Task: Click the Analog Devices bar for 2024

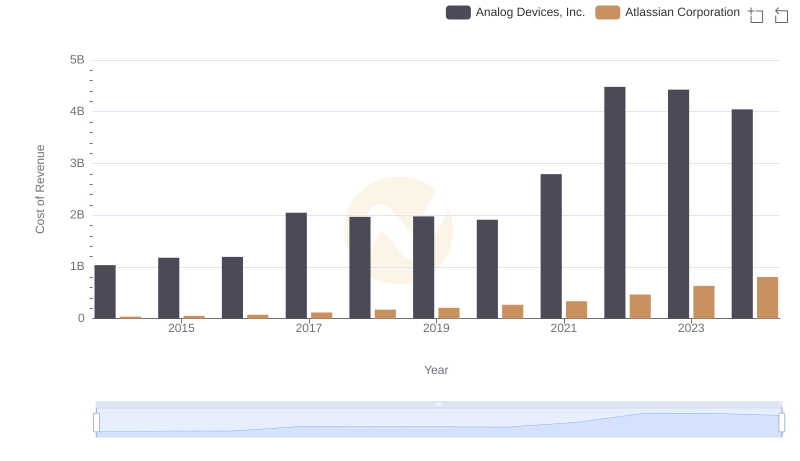Action: click(x=742, y=214)
